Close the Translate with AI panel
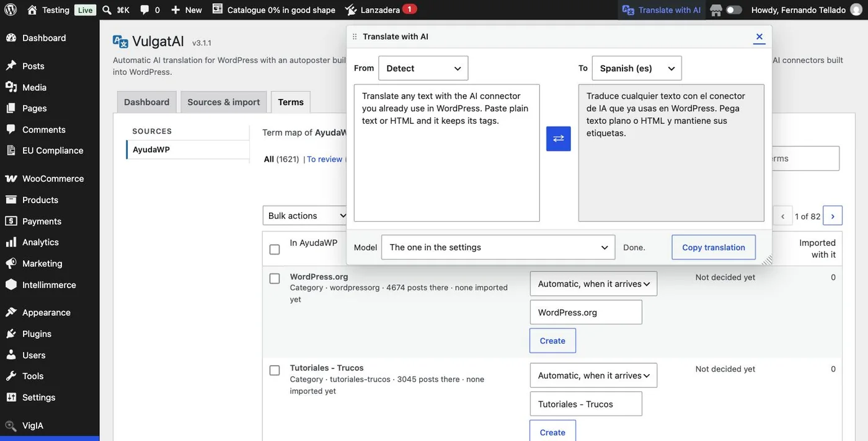This screenshot has width=868, height=441. pos(759,37)
